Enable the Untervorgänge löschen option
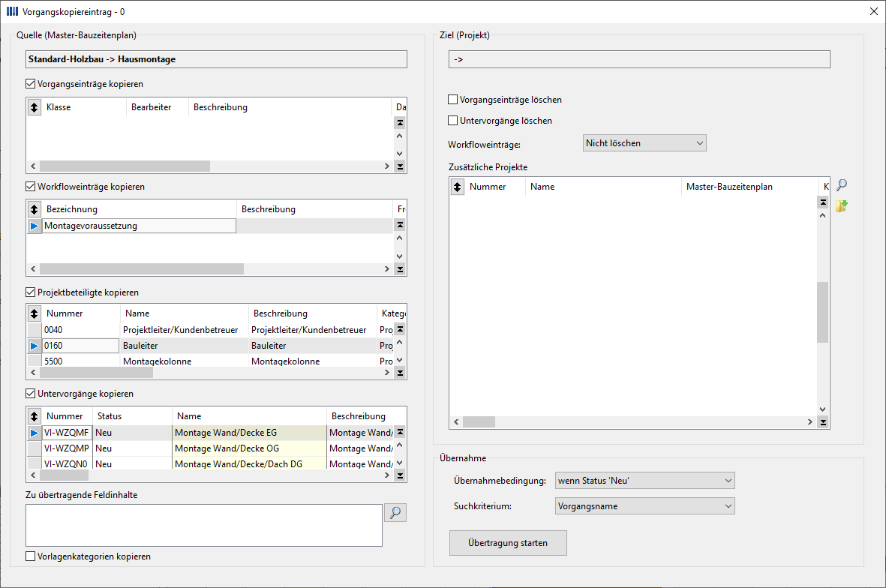Image resolution: width=886 pixels, height=588 pixels. click(x=452, y=120)
